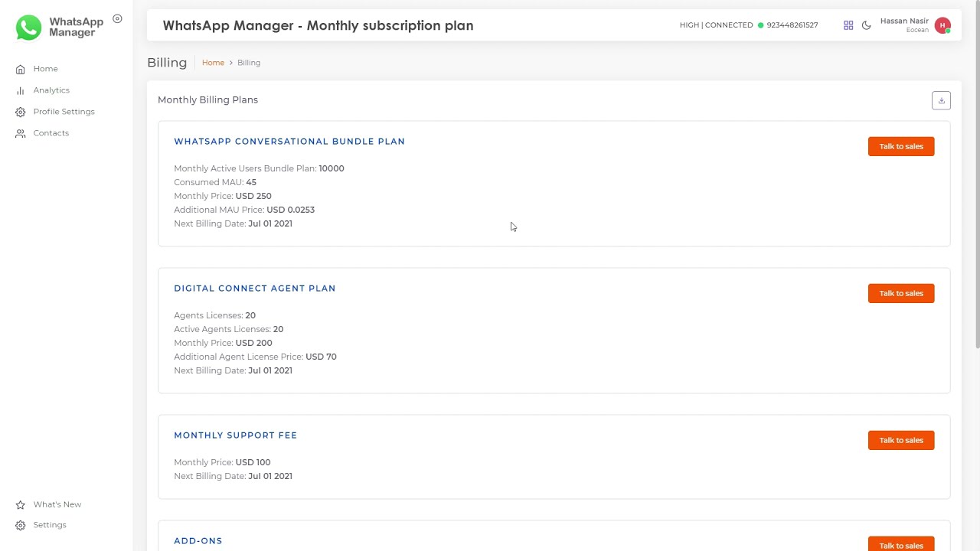Click the WhatsApp Manager logo
The height and width of the screenshot is (551, 980).
pyautogui.click(x=60, y=28)
